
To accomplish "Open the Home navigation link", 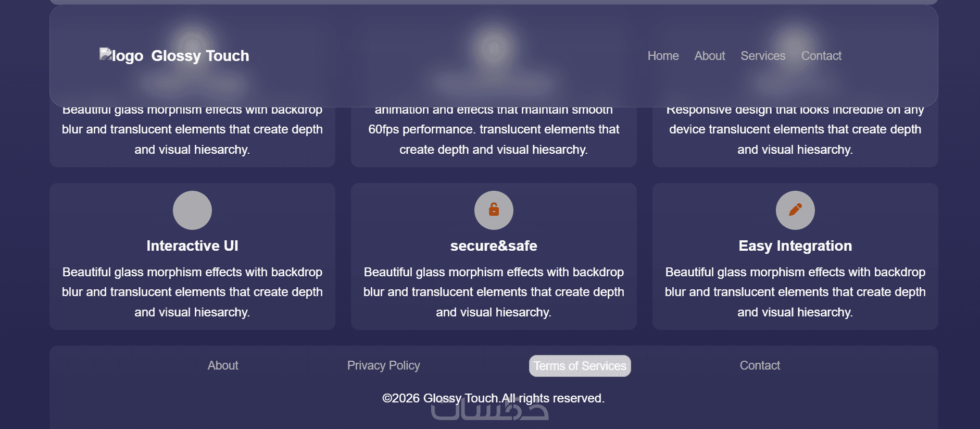I will pyautogui.click(x=663, y=56).
